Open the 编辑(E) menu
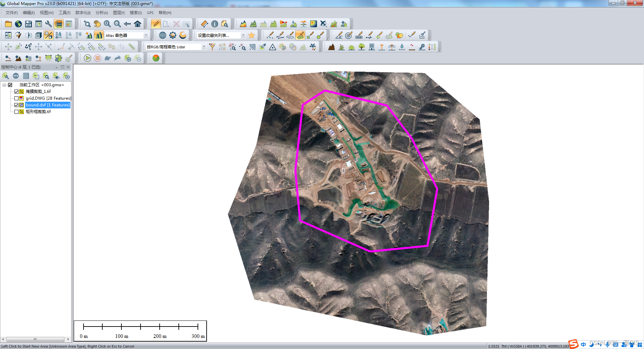Screen dimensions: 644x349 pos(29,13)
